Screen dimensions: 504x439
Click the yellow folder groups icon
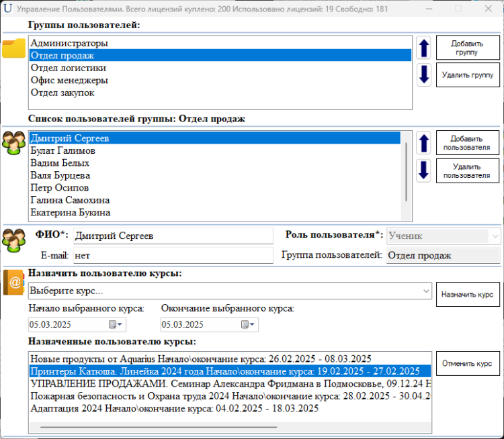(13, 48)
